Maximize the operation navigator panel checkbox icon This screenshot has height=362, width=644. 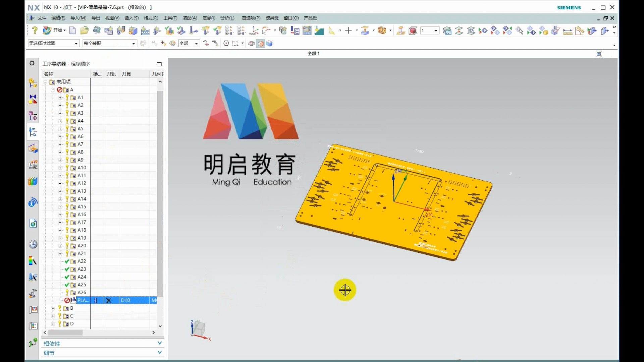click(x=159, y=64)
